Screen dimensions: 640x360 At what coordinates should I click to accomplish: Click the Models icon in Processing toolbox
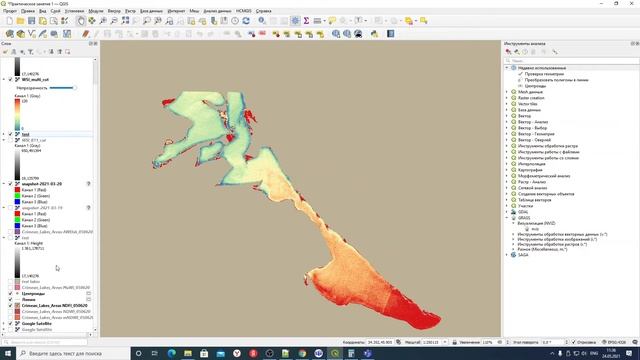point(508,52)
